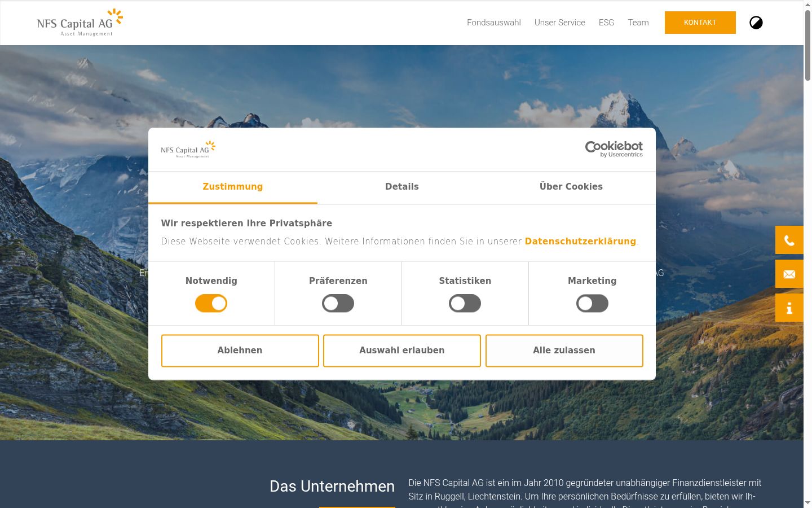Open the Fondsauswahl menu item

[x=494, y=23]
